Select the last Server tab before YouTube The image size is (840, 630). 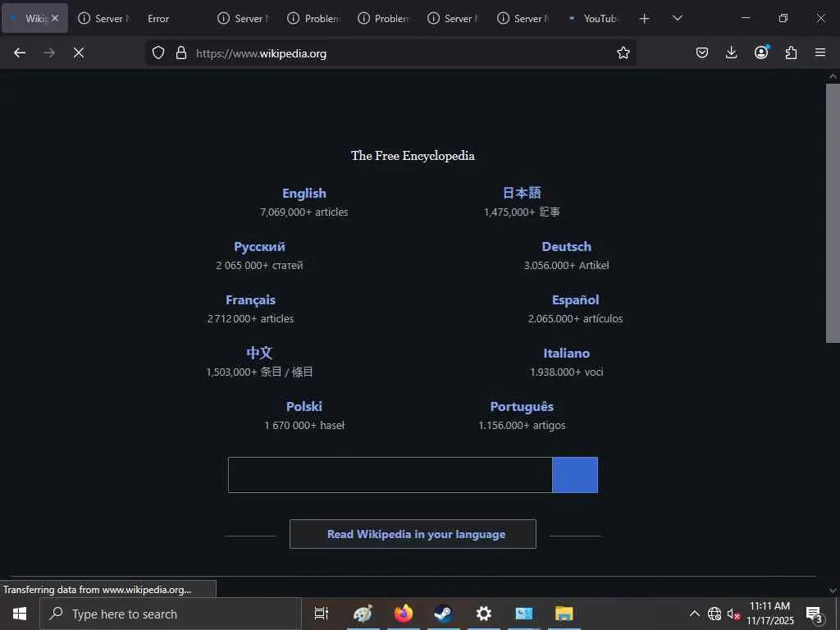click(524, 18)
